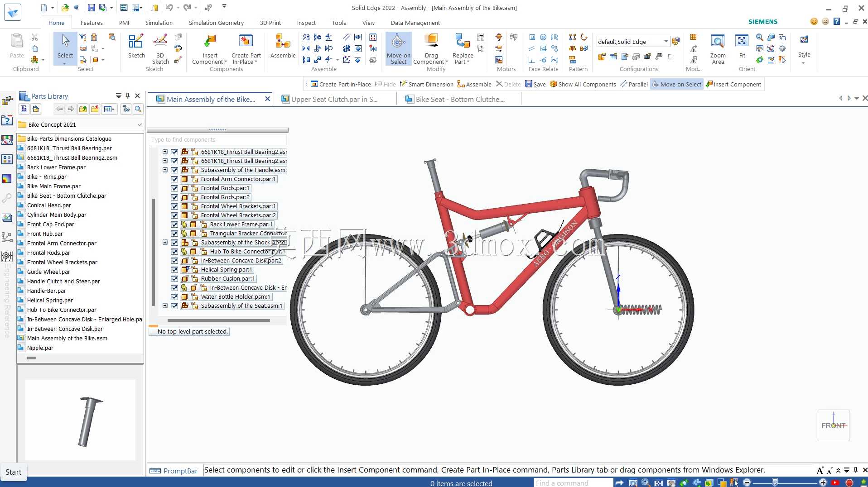This screenshot has width=868, height=487.
Task: Click the FRONT view orientation cube
Action: point(833,425)
